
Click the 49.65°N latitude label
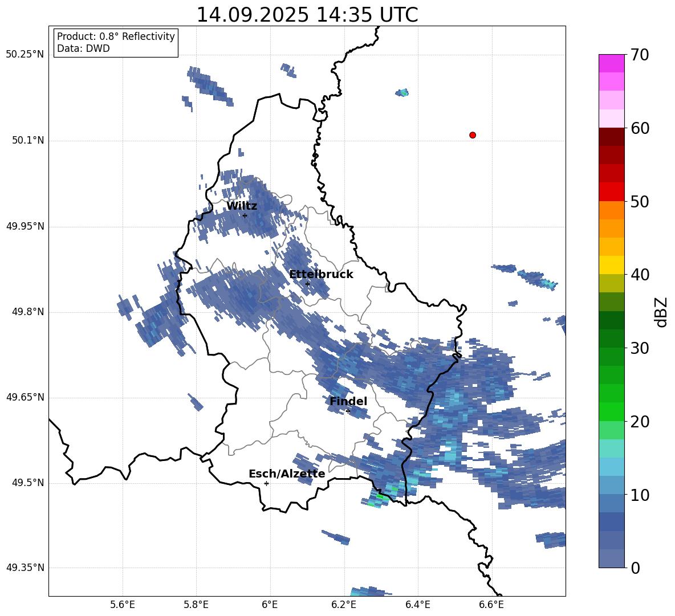click(x=25, y=398)
